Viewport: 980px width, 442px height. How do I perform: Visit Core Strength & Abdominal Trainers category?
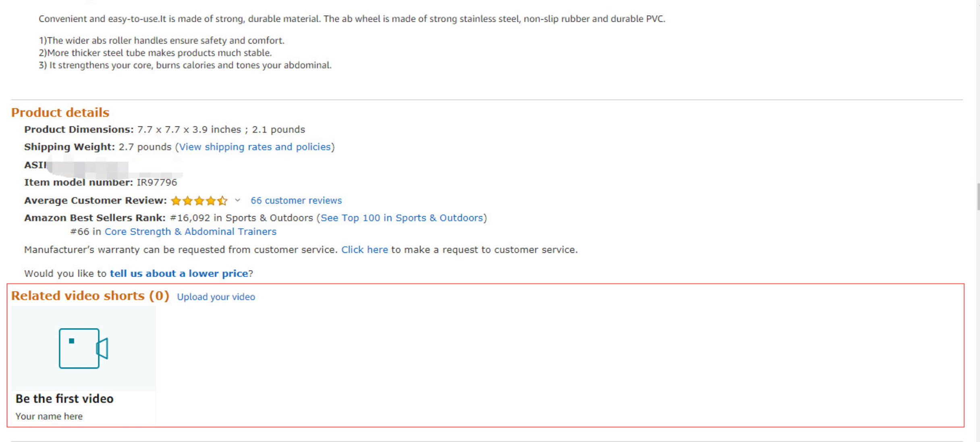(190, 231)
